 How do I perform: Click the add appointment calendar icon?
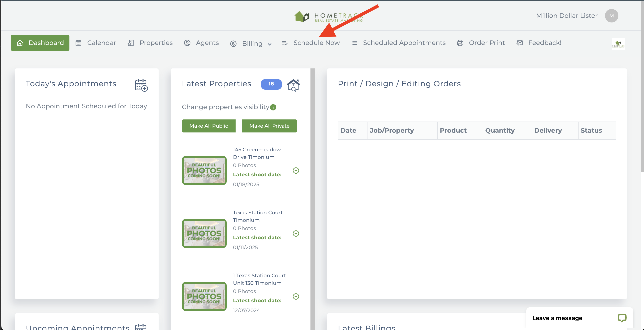(141, 85)
